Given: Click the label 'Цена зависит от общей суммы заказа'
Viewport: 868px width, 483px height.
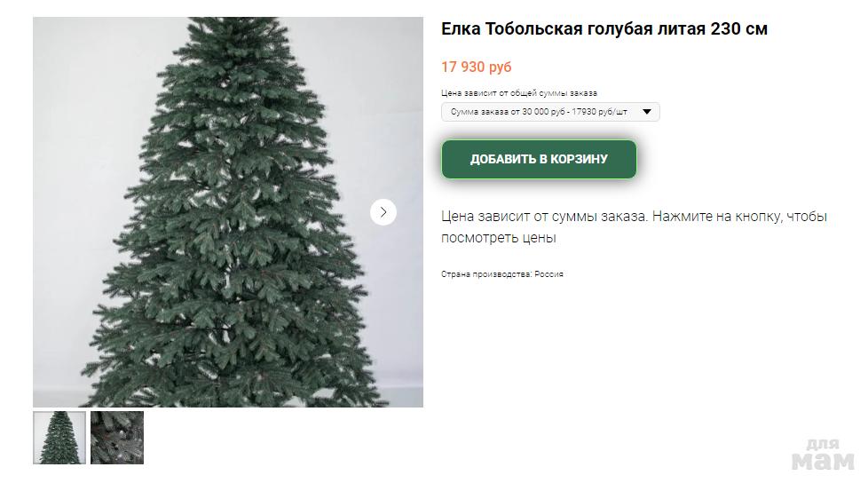Looking at the screenshot, I should [x=518, y=93].
